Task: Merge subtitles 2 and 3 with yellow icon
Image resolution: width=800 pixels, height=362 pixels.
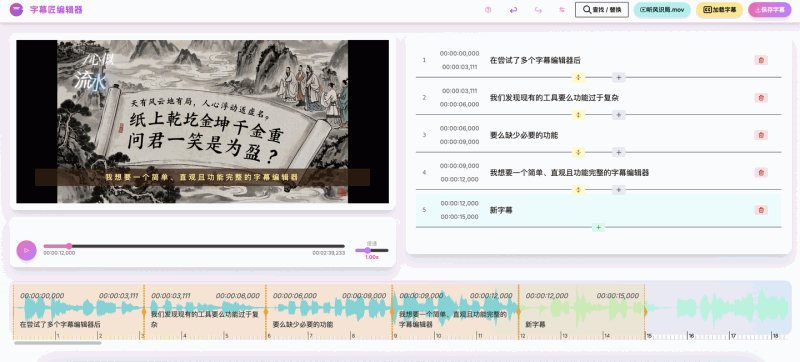Action: (x=578, y=115)
